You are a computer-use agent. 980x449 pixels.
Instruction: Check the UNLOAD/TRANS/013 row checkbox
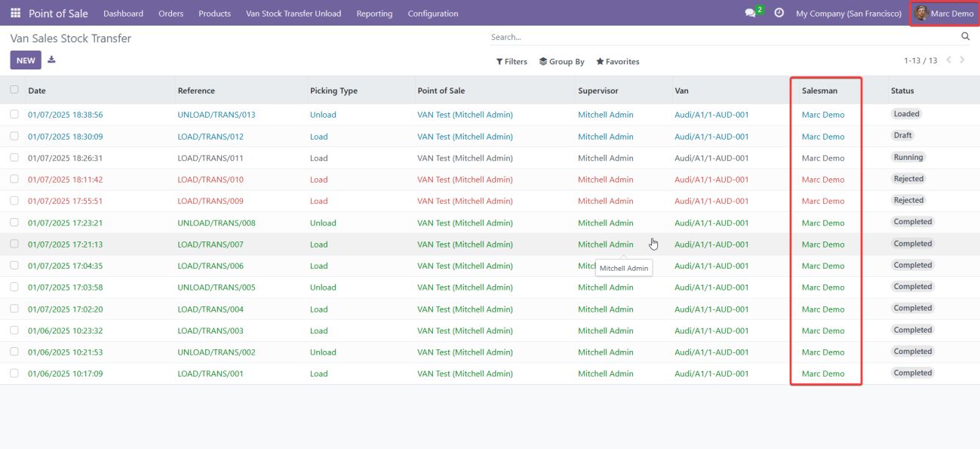coord(14,115)
